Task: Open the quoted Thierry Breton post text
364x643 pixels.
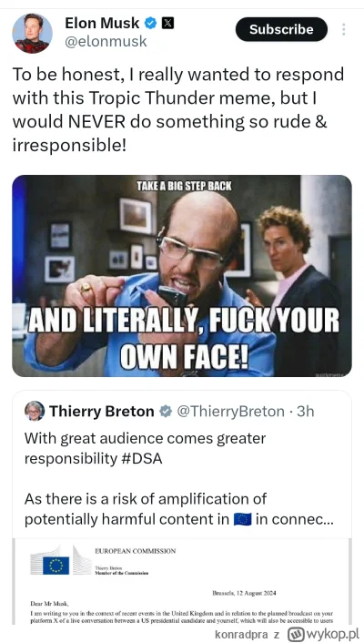Action: [x=178, y=479]
